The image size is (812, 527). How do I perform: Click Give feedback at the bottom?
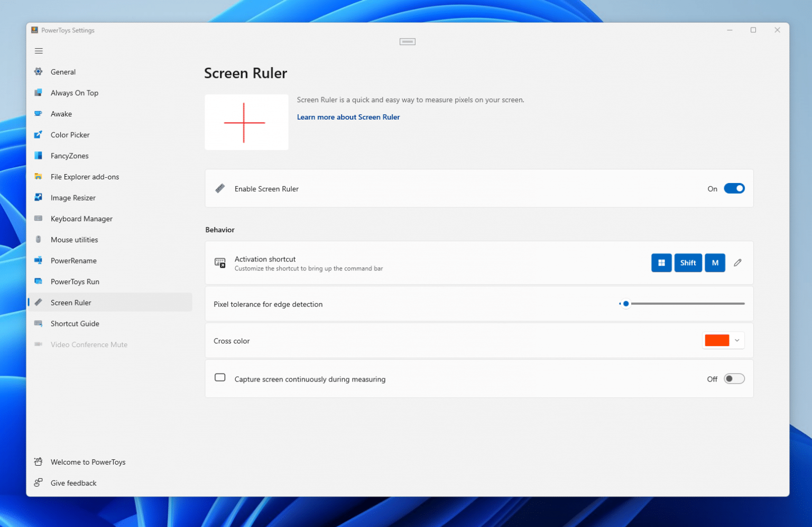pyautogui.click(x=73, y=483)
